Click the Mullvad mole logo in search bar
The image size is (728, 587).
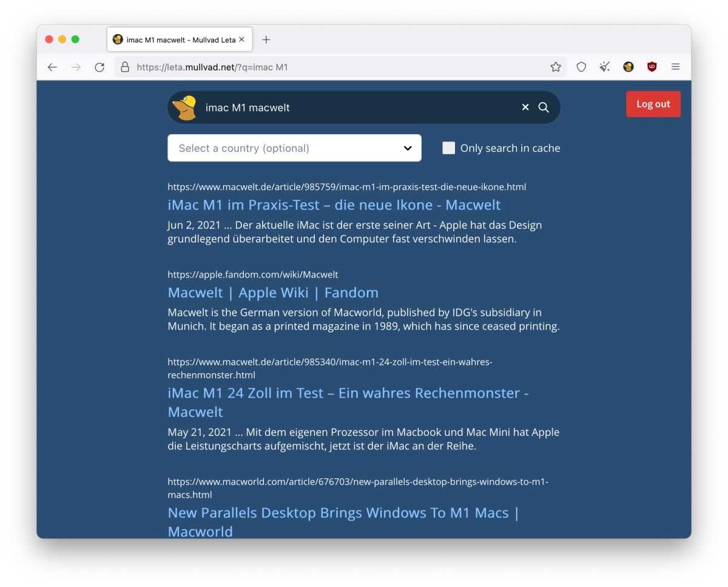tap(184, 107)
